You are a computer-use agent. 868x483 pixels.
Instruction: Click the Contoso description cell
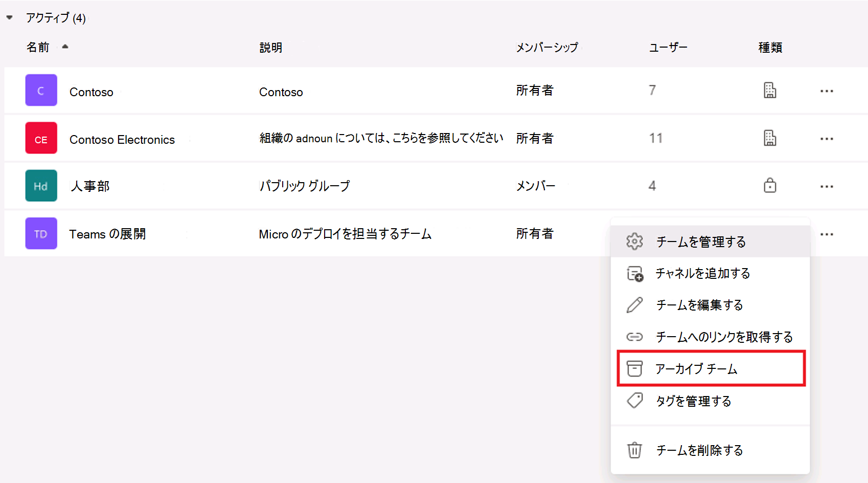(x=281, y=92)
